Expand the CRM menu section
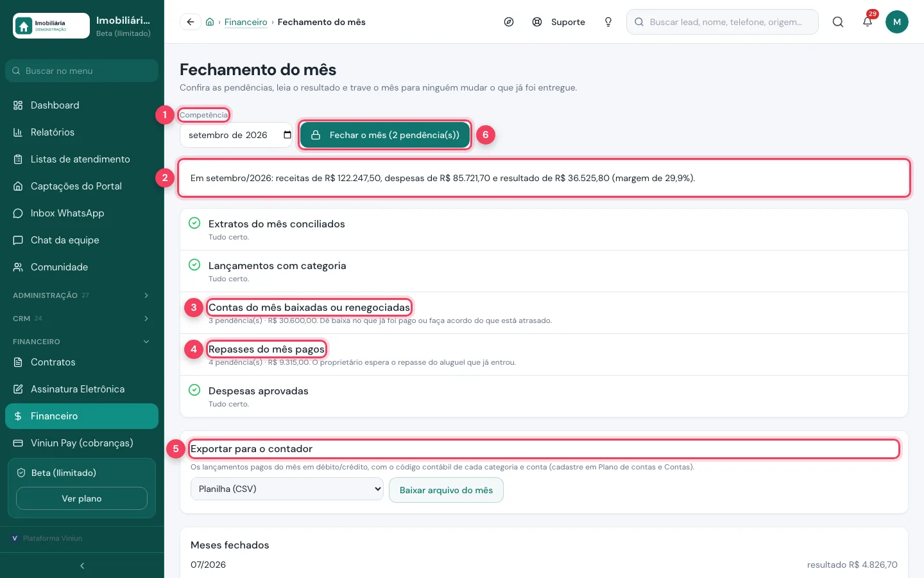Image resolution: width=924 pixels, height=578 pixels. [x=82, y=319]
